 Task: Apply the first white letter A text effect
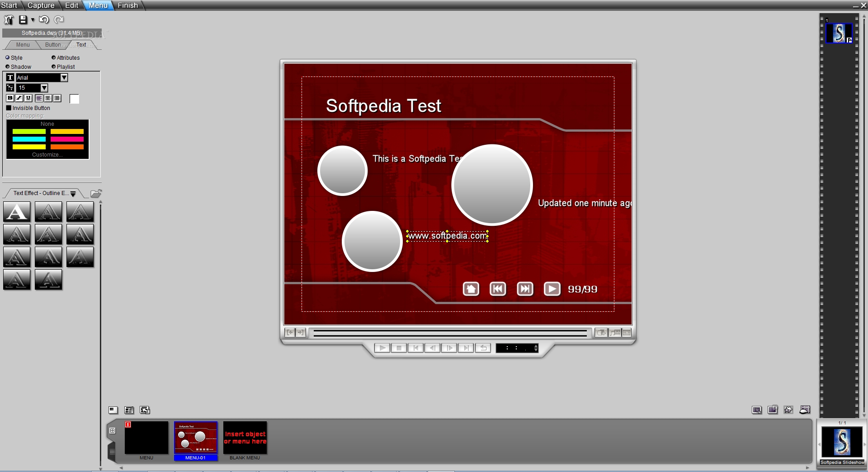click(x=17, y=212)
